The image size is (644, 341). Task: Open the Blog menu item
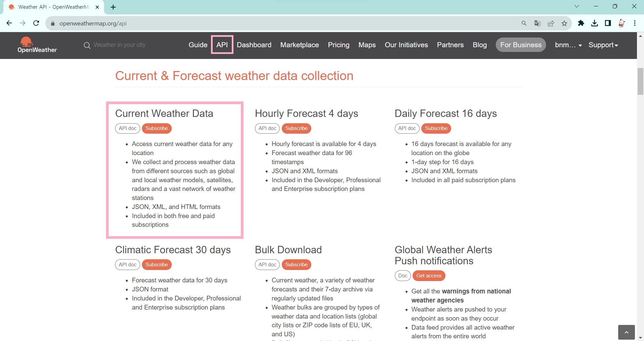pyautogui.click(x=480, y=45)
